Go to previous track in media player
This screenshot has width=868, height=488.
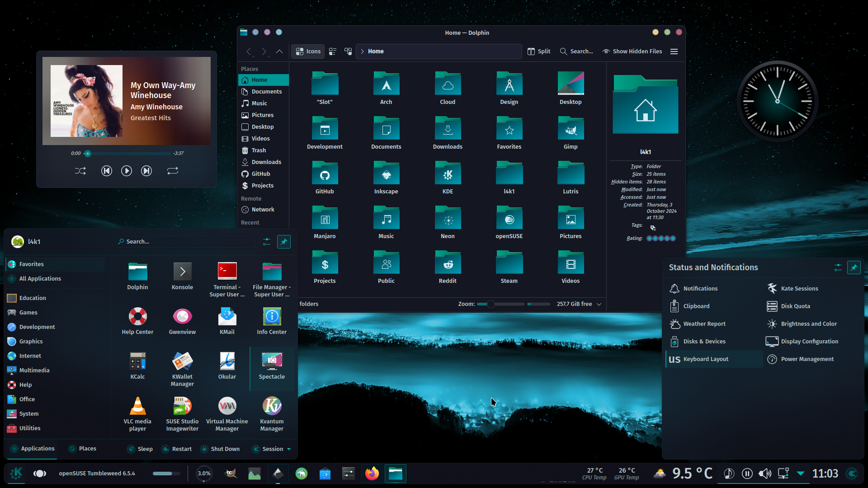point(107,171)
